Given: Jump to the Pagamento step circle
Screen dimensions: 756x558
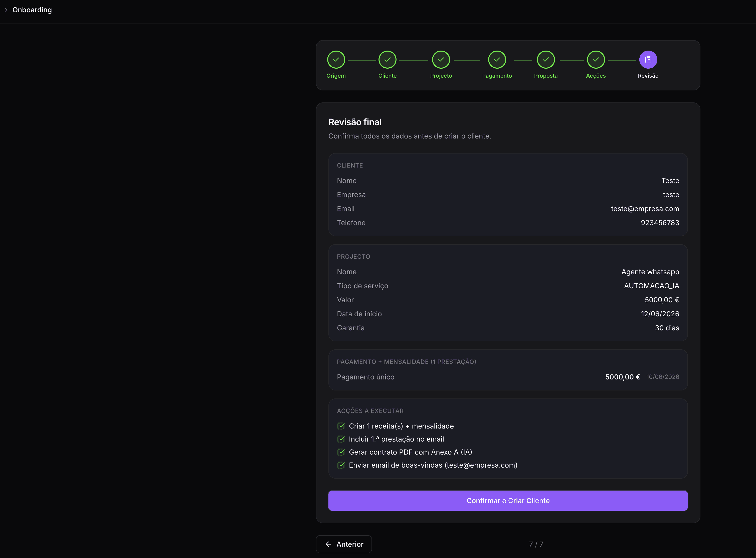Looking at the screenshot, I should tap(497, 59).
